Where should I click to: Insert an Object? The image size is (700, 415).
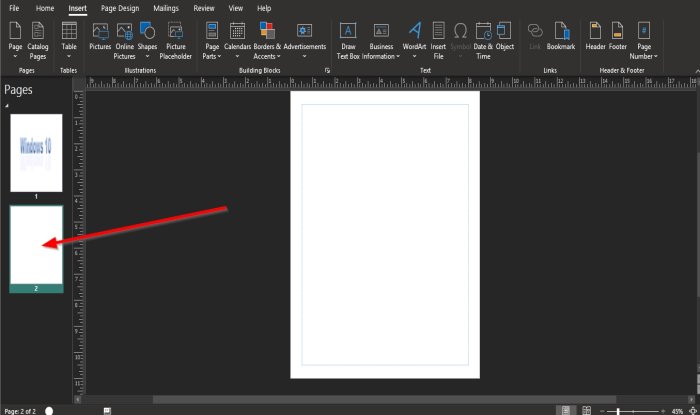(x=504, y=37)
